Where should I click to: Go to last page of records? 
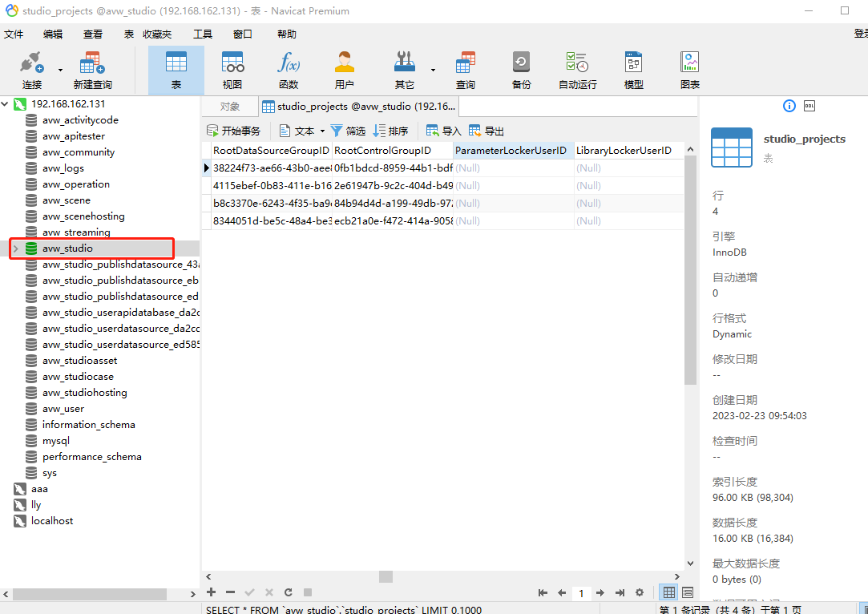click(x=620, y=593)
